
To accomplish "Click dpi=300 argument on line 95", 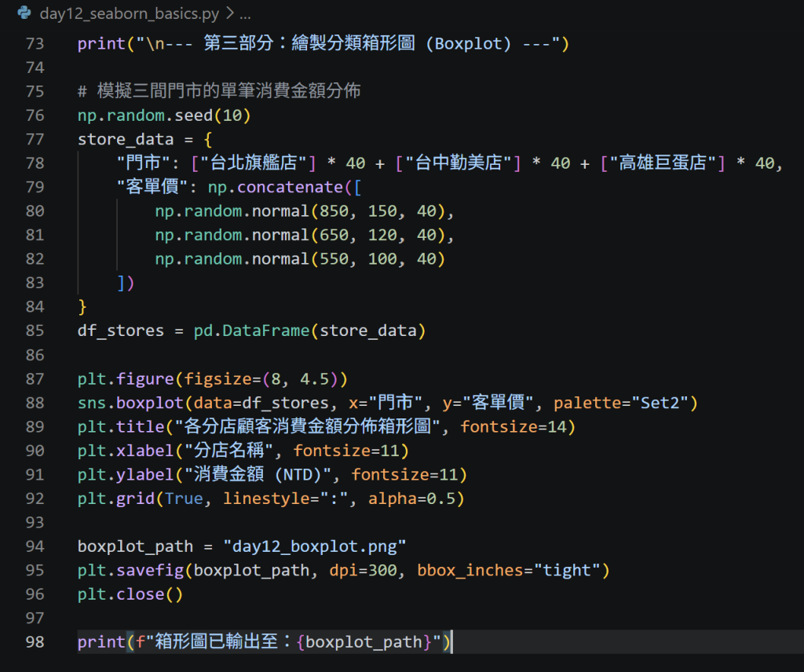I will [363, 570].
